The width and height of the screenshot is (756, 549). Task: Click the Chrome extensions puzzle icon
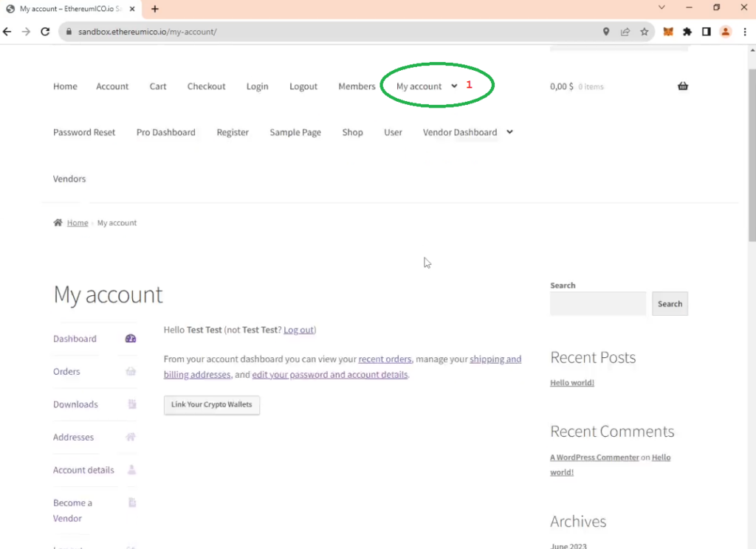coord(687,32)
